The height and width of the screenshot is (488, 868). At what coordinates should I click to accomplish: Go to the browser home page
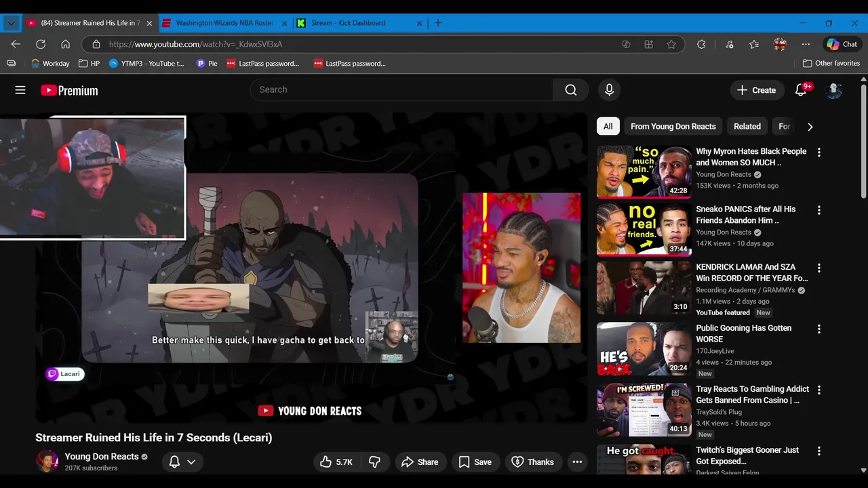click(65, 44)
